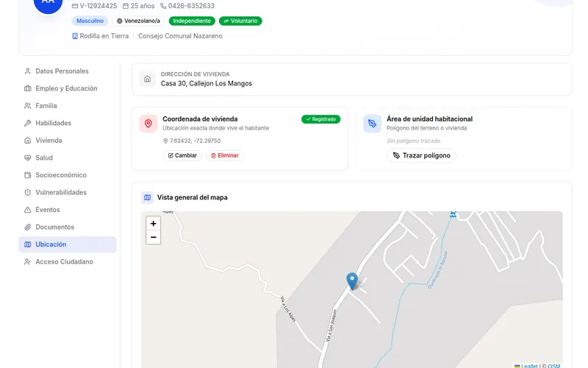Click the wallet icon beside Socioeconómico

[27, 175]
